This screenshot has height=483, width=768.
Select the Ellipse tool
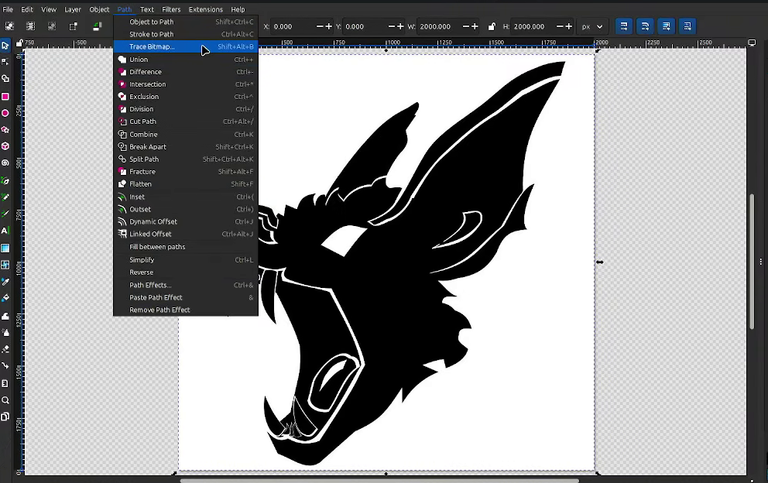(5, 113)
